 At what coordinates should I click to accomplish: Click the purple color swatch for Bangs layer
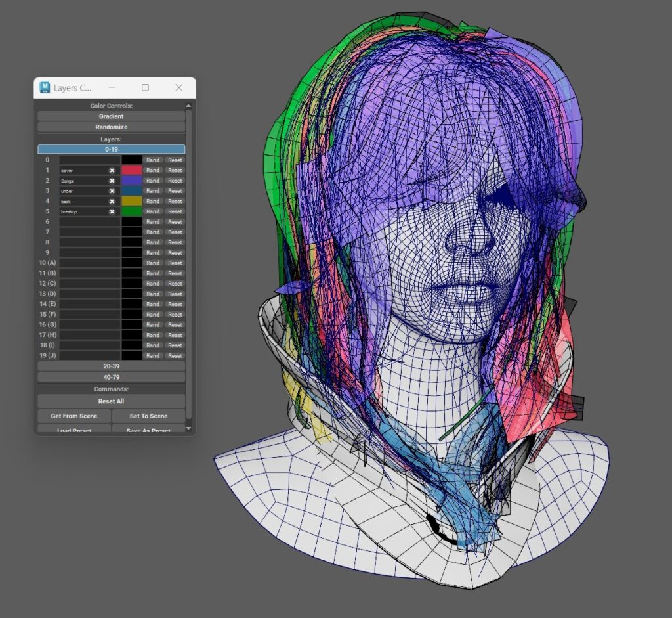tap(131, 181)
